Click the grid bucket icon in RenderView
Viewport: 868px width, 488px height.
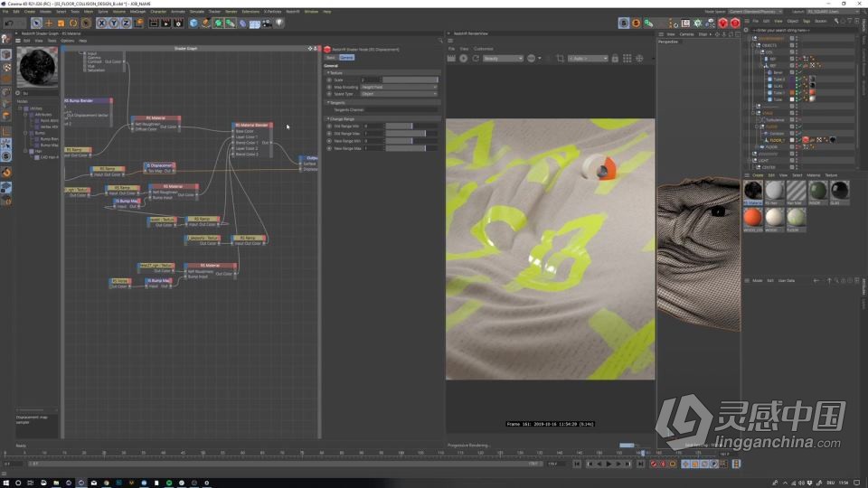[x=627, y=58]
